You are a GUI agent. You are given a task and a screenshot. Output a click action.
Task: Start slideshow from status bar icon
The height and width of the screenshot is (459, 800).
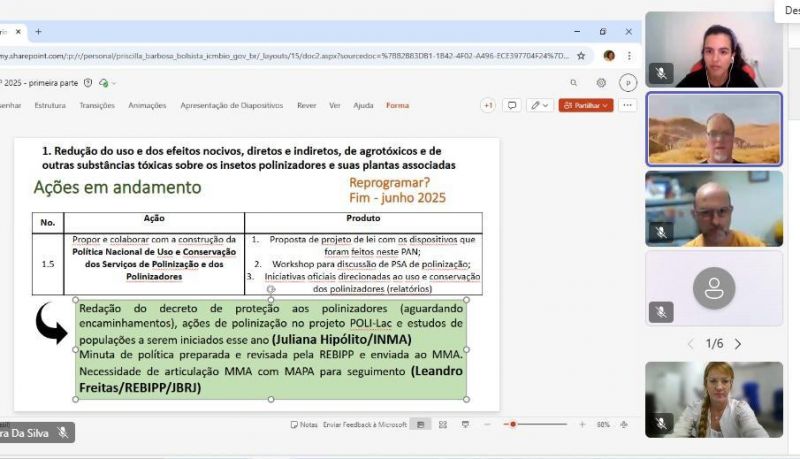tap(466, 425)
